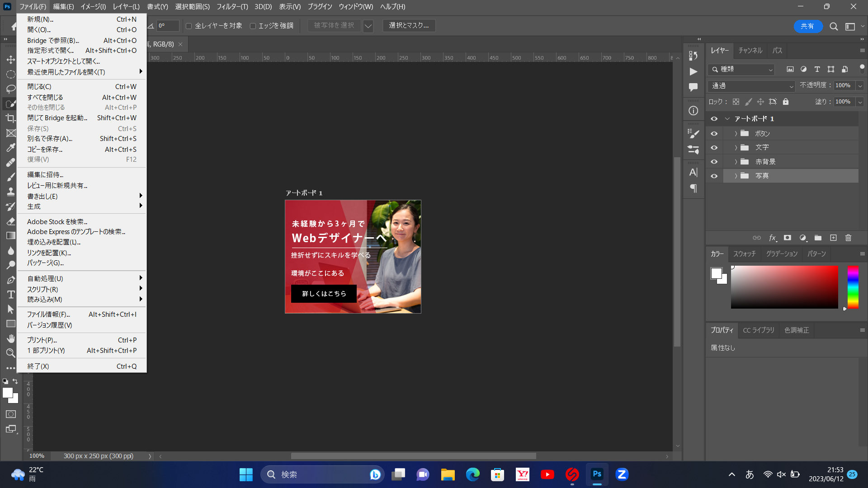The height and width of the screenshot is (488, 868).
Task: Switch to the チャンネル tab
Action: click(750, 51)
